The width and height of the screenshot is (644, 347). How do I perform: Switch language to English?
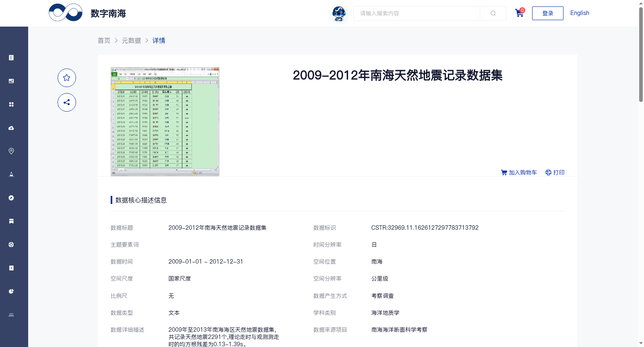pyautogui.click(x=580, y=13)
